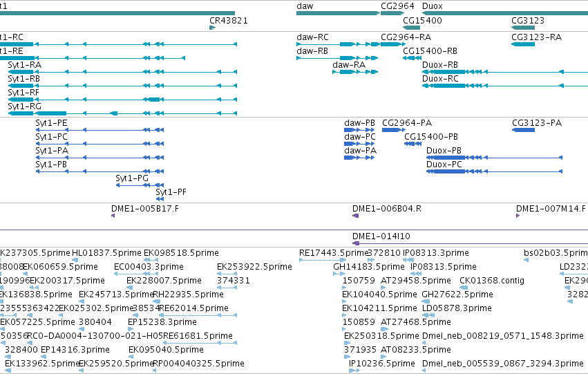The image size is (588, 374).
Task: Click the DME1-014I10 clone label
Action: coord(381,236)
